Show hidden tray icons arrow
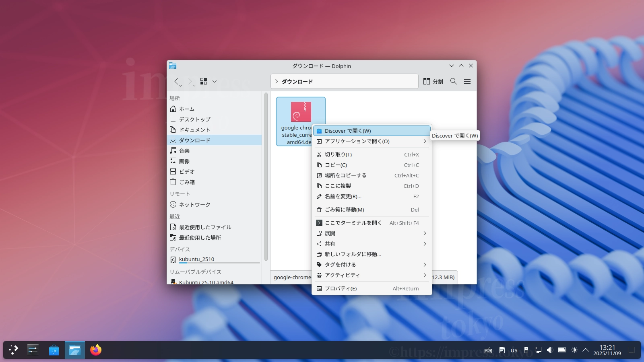 pos(586,350)
